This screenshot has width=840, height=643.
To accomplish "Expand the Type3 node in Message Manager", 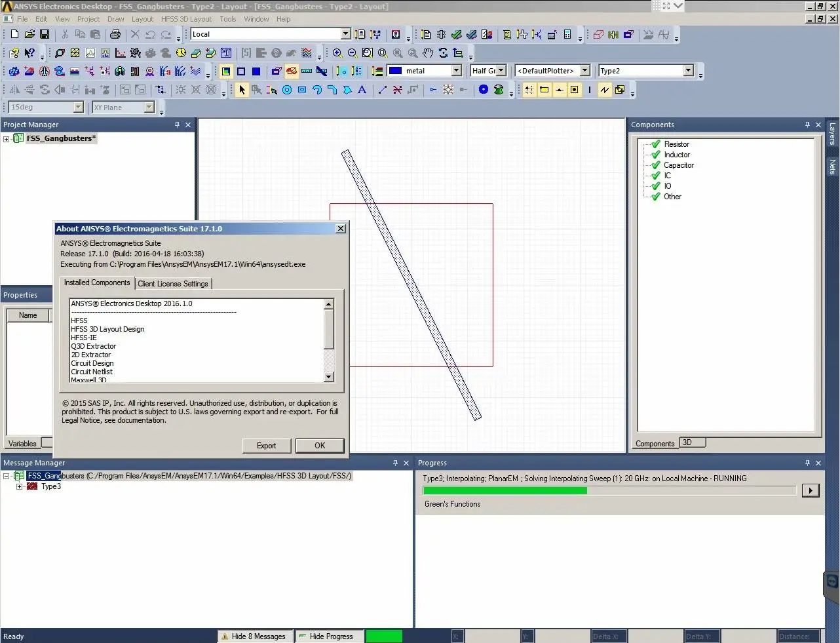I will (x=20, y=486).
